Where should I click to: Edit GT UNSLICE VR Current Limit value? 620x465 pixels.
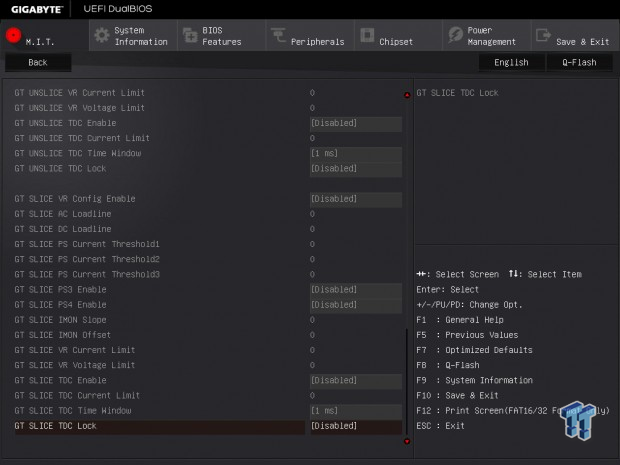click(x=312, y=93)
